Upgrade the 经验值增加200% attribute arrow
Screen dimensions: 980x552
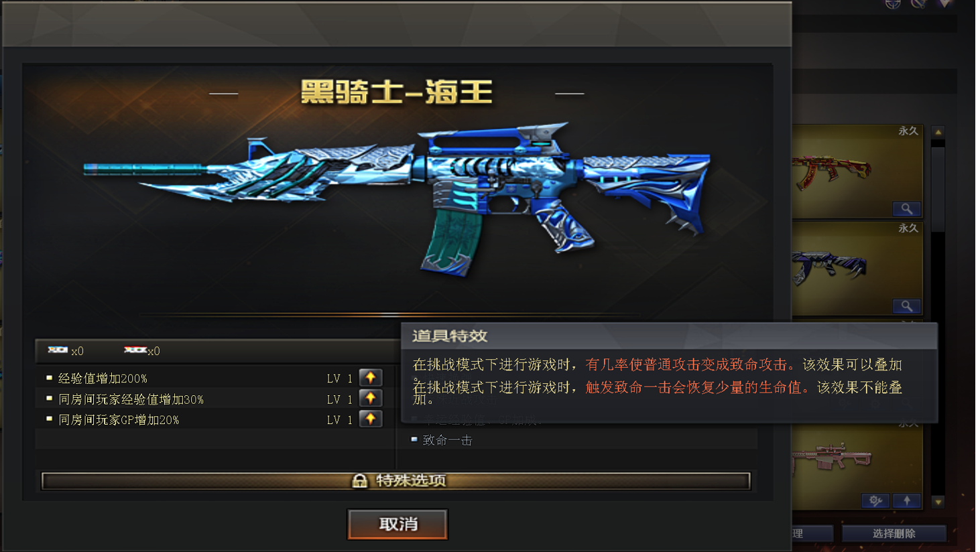[x=371, y=378]
